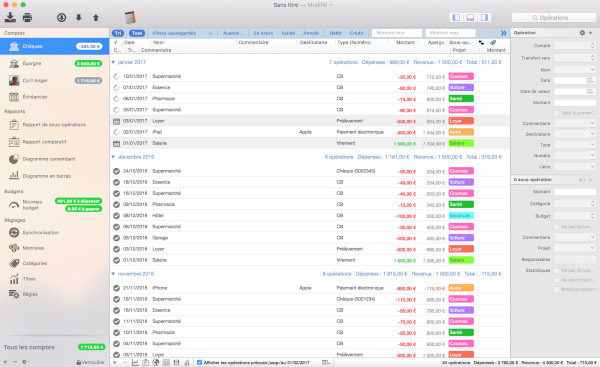Viewport: 600px width, 367px height.
Task: Click Tous les comptes summary
Action: coord(54,347)
